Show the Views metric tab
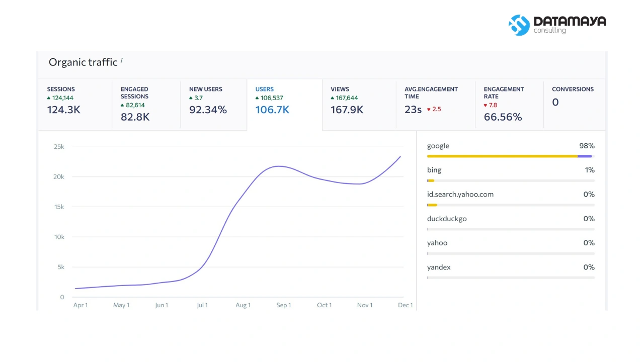 pyautogui.click(x=359, y=105)
